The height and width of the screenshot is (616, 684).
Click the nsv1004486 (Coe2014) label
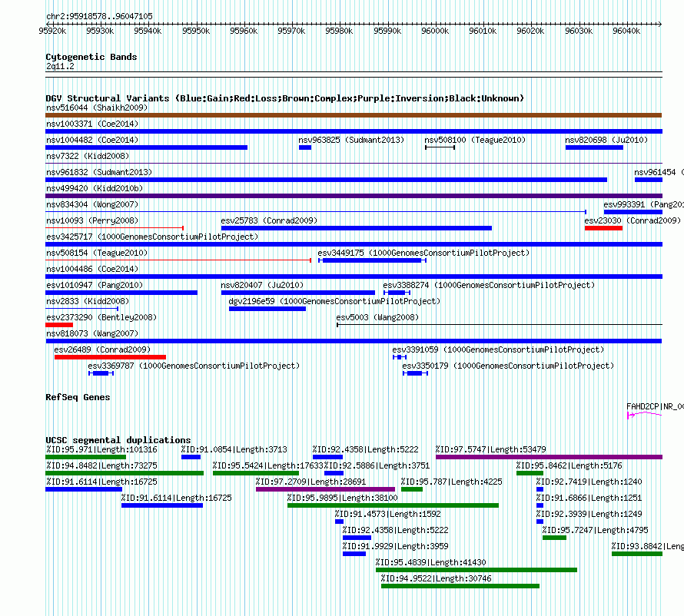[92, 269]
